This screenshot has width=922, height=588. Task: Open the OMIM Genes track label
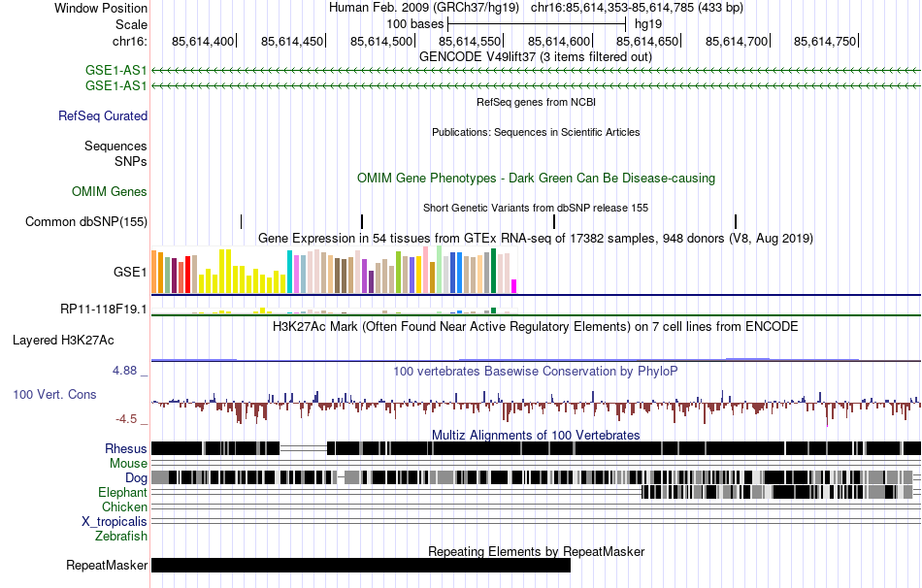tap(110, 192)
